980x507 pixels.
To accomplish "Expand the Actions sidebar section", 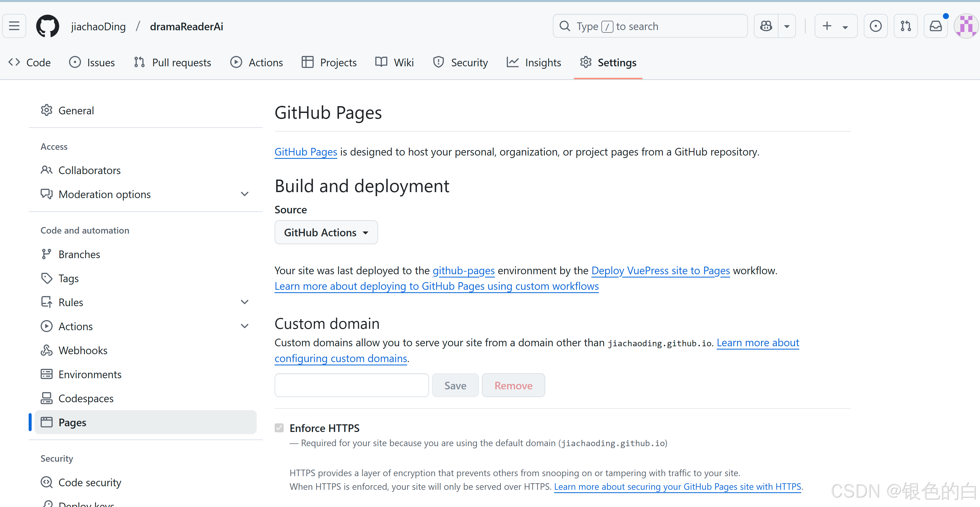I will click(x=245, y=326).
